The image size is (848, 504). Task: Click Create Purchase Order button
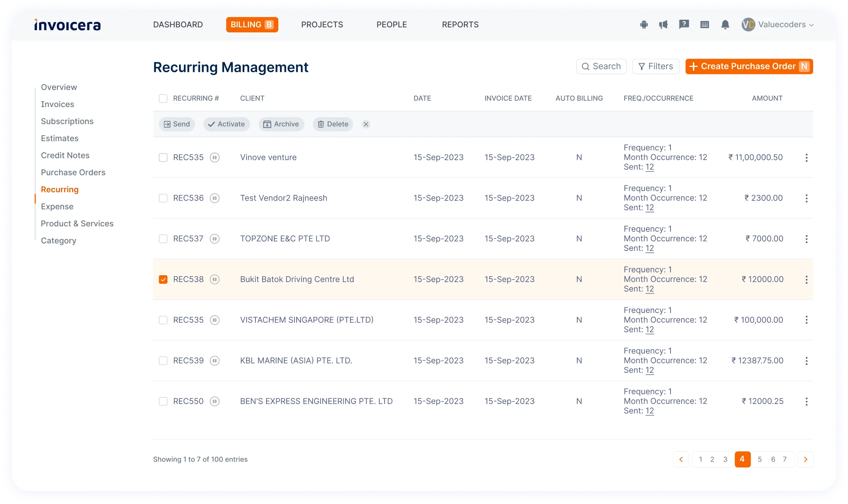(748, 67)
